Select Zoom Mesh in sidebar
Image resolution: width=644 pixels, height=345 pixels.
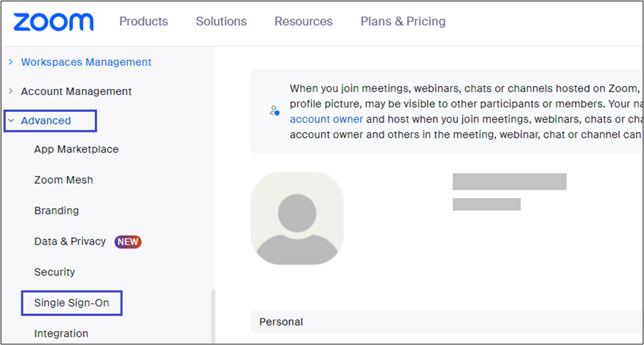[x=64, y=180]
